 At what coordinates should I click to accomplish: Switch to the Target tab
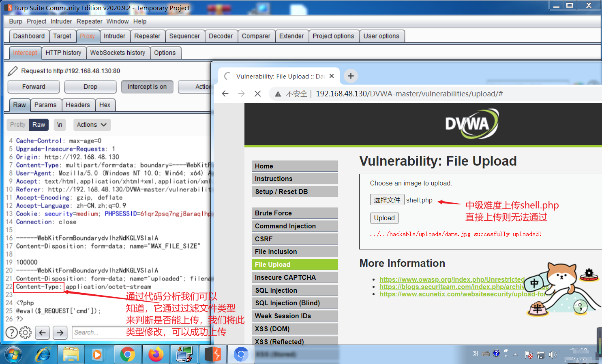(62, 36)
